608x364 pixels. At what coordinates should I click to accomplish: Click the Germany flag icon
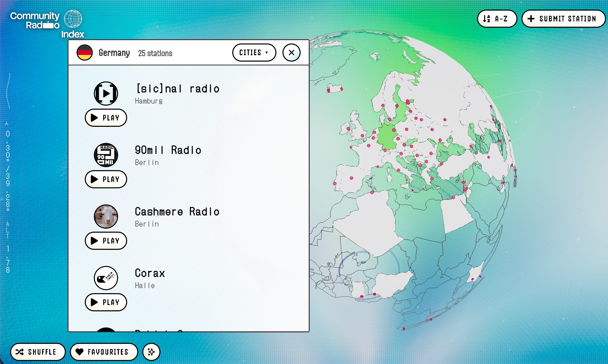tap(85, 53)
